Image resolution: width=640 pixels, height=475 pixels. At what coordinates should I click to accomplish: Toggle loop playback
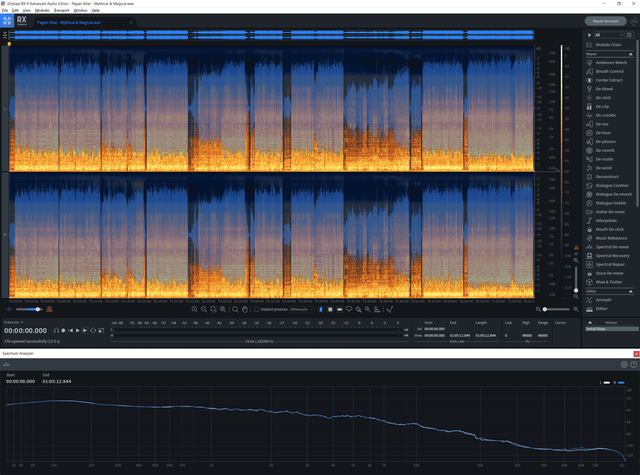[x=93, y=331]
